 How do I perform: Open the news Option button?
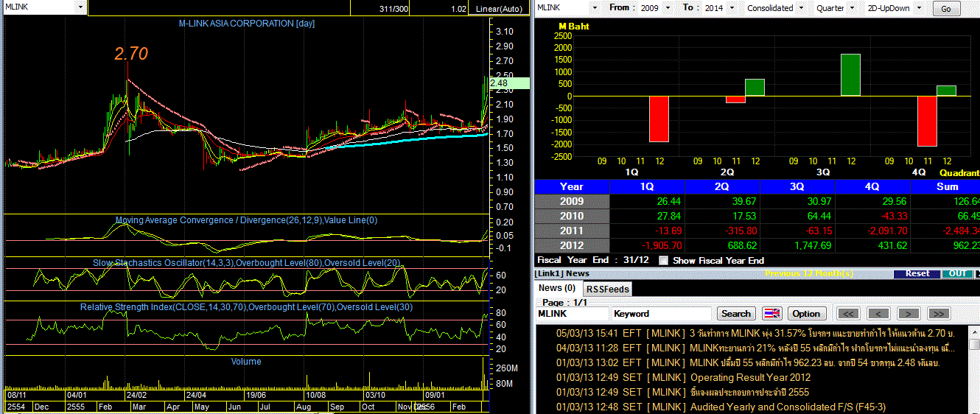(x=806, y=313)
